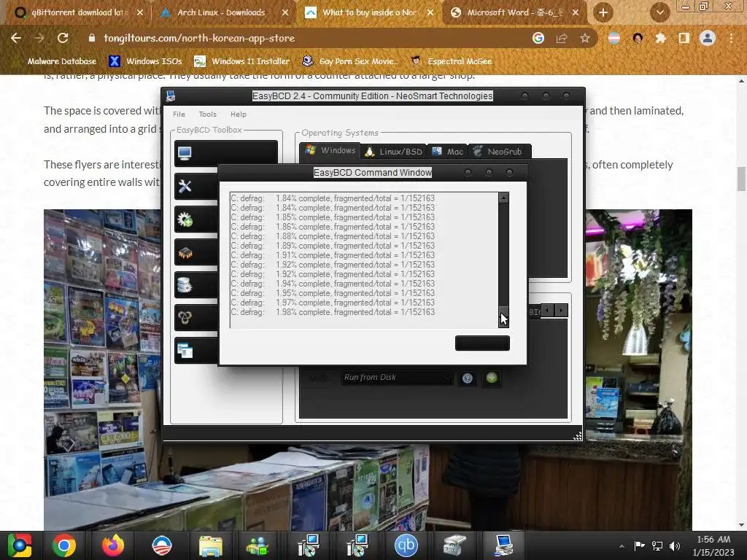The width and height of the screenshot is (747, 560).
Task: Open qBittorrent from the taskbar
Action: (406, 545)
